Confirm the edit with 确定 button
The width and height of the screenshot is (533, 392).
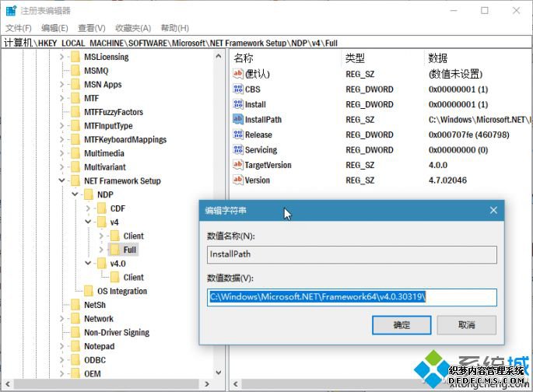coord(402,325)
